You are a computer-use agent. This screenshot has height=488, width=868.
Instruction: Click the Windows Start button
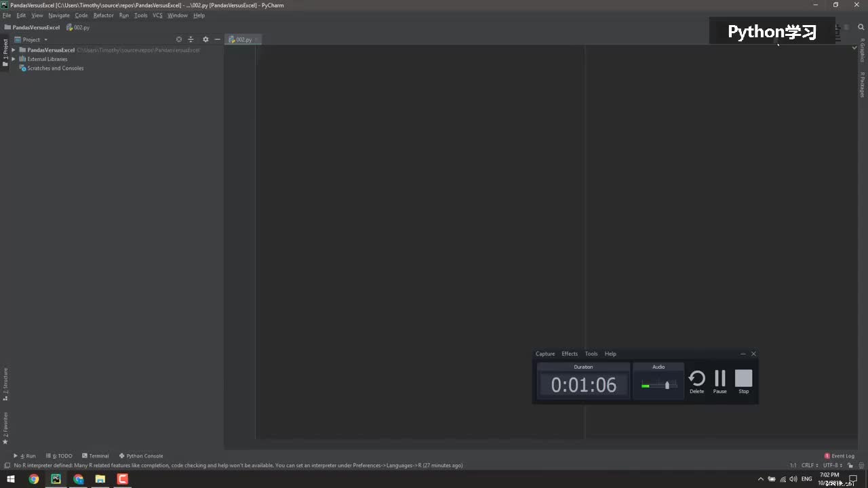click(x=11, y=479)
